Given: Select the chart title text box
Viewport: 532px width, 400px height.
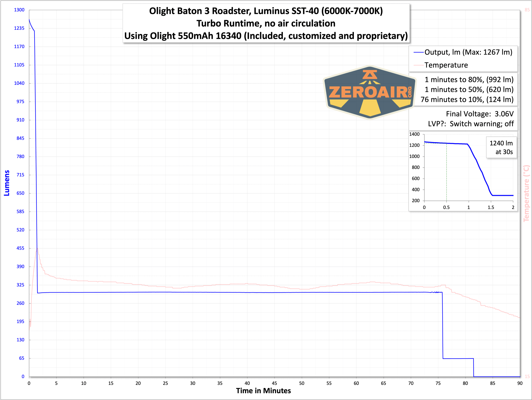Looking at the screenshot, I should click(266, 23).
